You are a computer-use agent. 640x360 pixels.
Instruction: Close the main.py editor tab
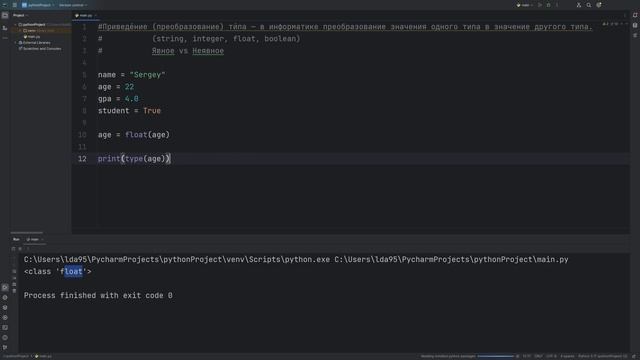tap(96, 16)
